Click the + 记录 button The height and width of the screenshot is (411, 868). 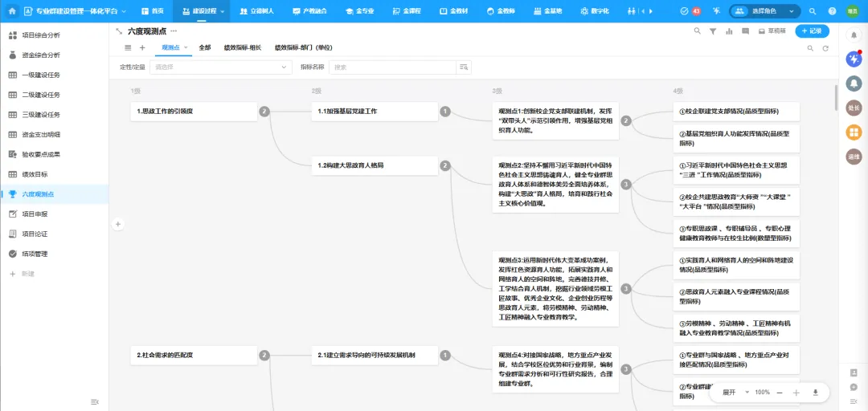point(812,31)
